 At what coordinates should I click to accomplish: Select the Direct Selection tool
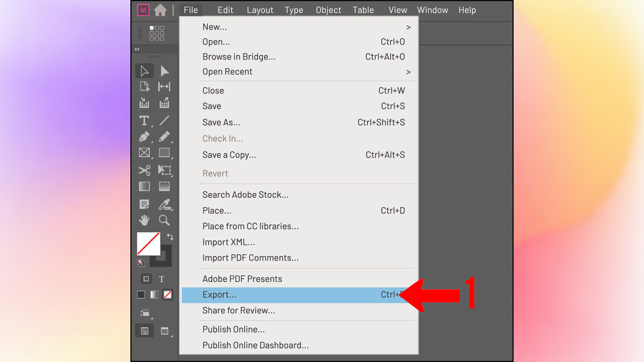click(164, 70)
